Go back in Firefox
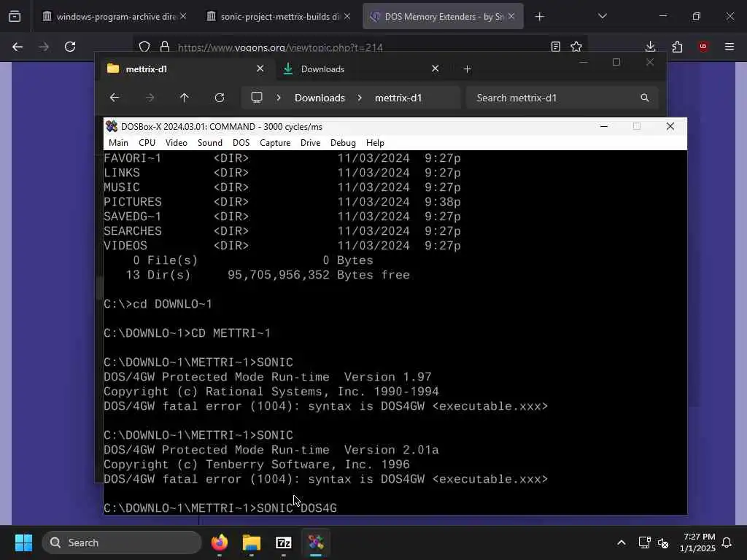This screenshot has height=560, width=747. click(x=18, y=47)
